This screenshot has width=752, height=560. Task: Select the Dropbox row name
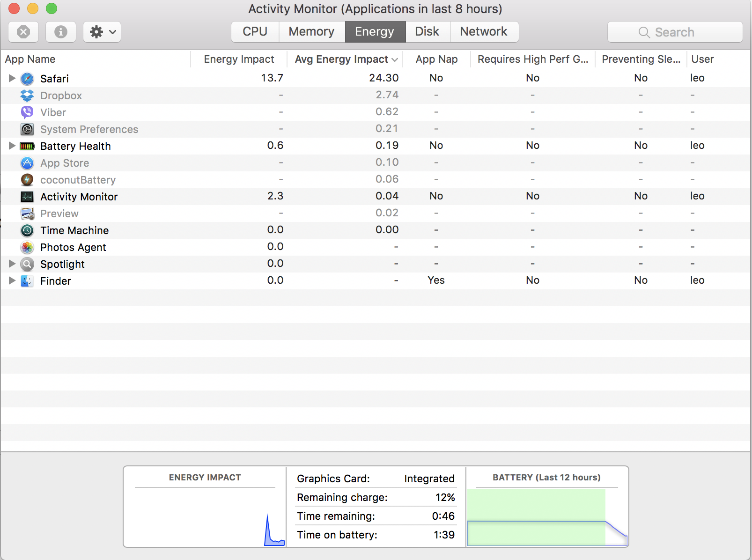61,96
